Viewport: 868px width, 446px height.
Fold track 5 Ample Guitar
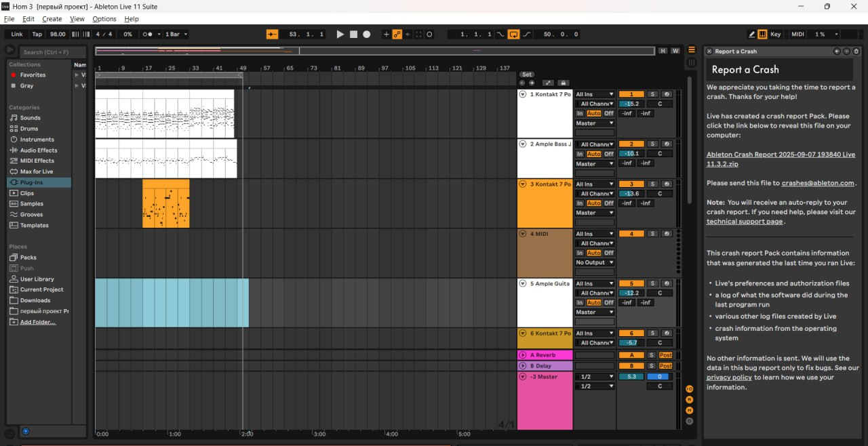[x=523, y=284]
